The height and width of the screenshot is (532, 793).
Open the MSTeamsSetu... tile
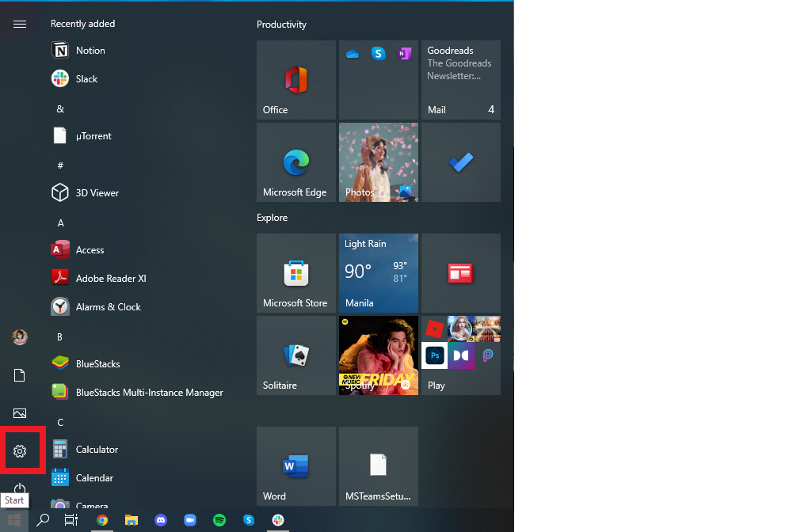(379, 465)
